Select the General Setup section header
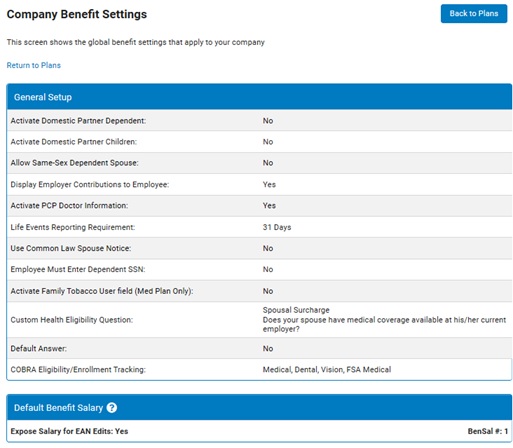The height and width of the screenshot is (448, 513). point(259,97)
